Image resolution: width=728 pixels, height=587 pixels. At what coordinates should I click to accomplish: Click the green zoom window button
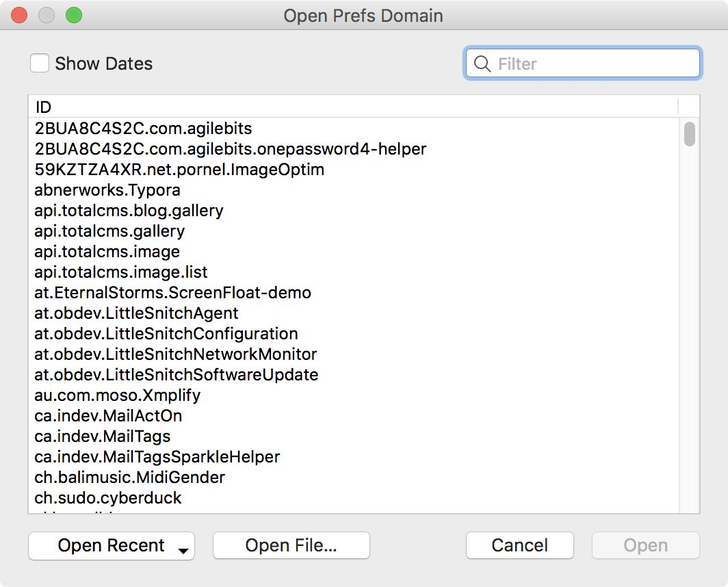[x=74, y=15]
